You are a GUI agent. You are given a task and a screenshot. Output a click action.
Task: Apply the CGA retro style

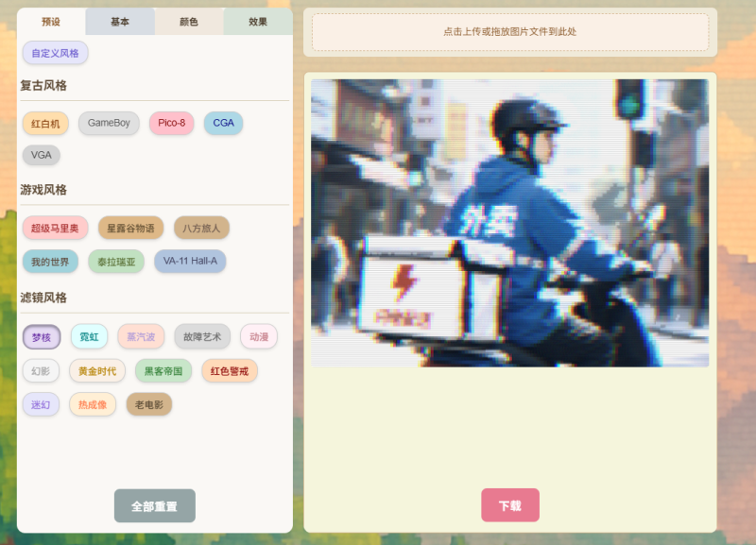pos(223,123)
